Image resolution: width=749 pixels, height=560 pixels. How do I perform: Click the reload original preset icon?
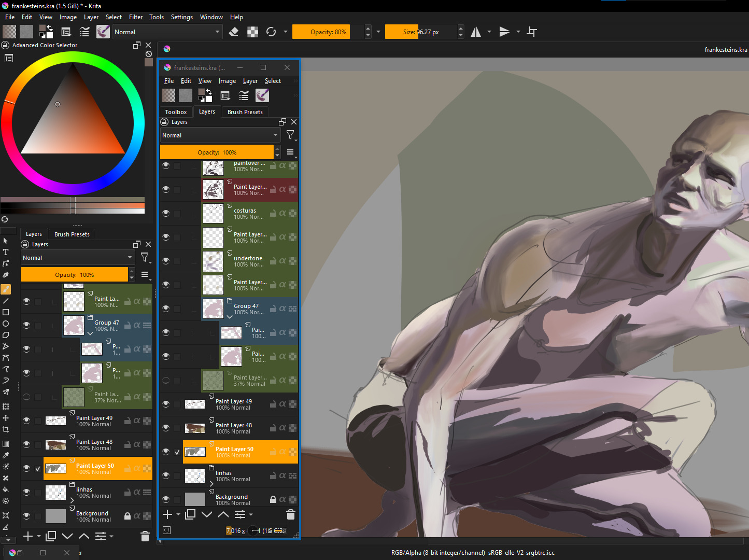point(271,32)
